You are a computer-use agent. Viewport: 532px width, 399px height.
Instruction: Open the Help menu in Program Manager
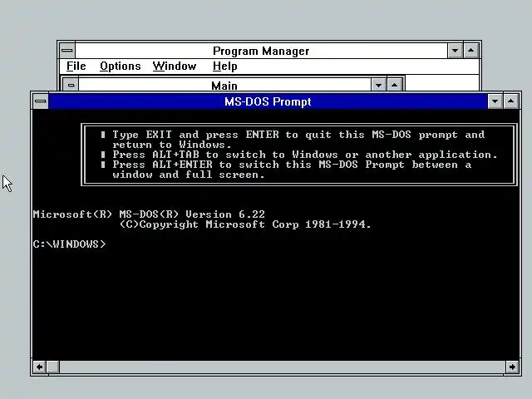tap(224, 66)
